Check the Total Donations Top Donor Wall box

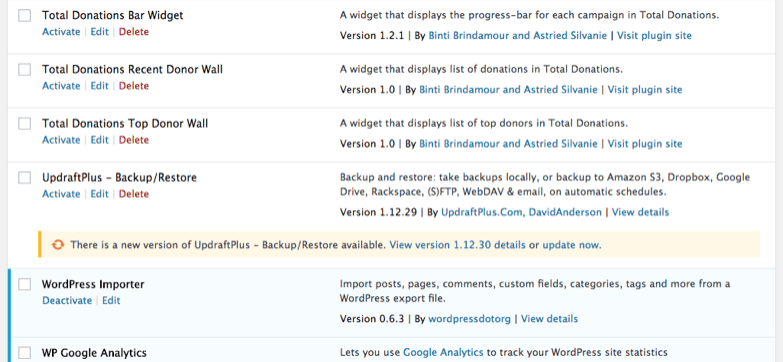24,123
